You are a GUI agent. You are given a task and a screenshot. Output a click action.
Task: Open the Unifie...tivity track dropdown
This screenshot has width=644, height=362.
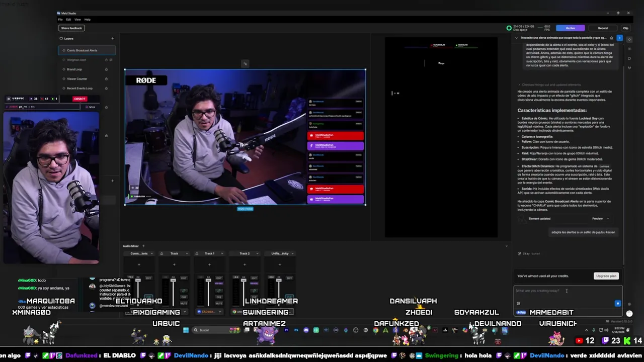(293, 253)
